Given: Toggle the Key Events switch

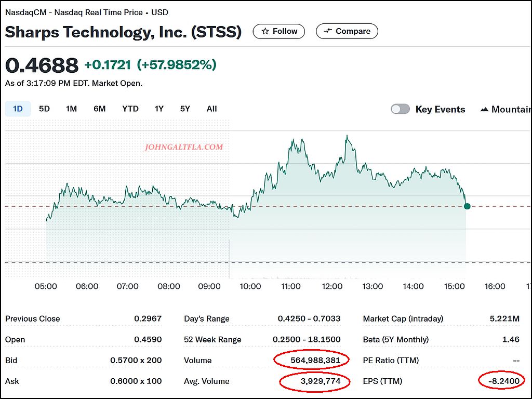Looking at the screenshot, I should [400, 109].
